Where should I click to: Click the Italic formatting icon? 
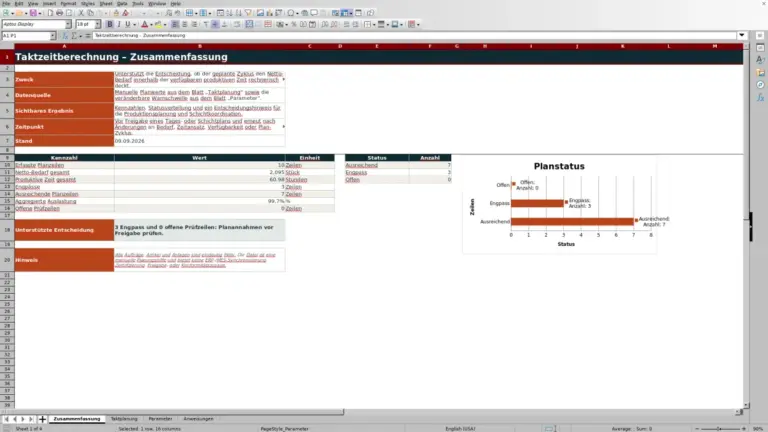coord(119,24)
